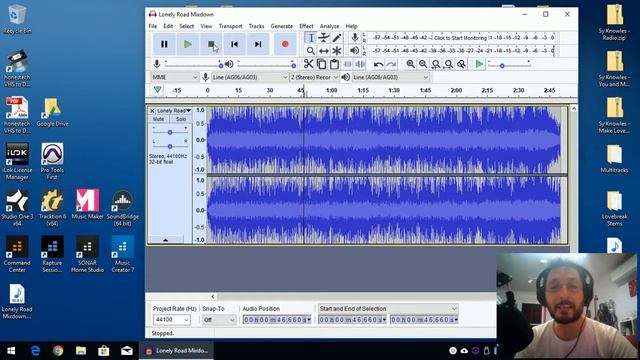Click the Audio Position time field
The image size is (640, 360).
pos(277,320)
